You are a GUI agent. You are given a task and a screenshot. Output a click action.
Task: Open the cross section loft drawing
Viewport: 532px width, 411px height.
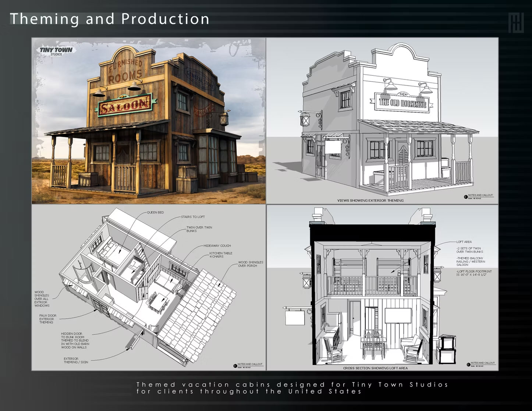(x=382, y=288)
